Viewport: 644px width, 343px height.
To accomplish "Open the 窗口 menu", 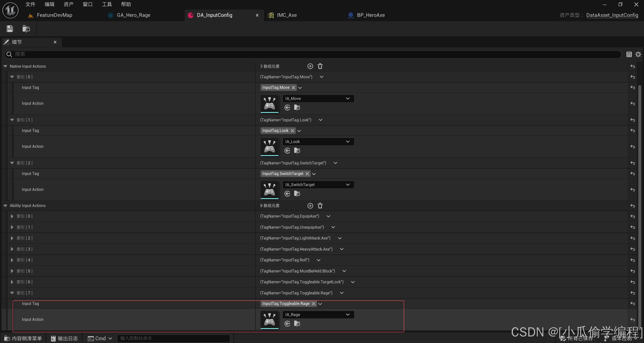I will tap(88, 4).
